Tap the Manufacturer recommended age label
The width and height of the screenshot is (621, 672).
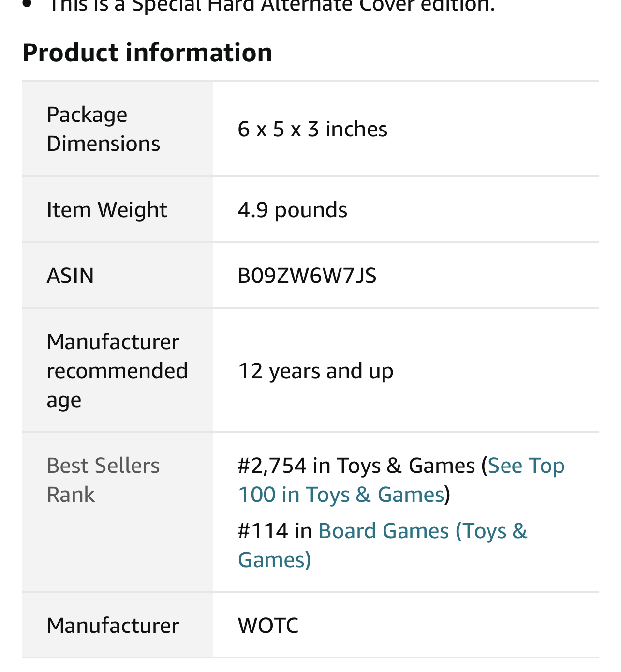(117, 371)
